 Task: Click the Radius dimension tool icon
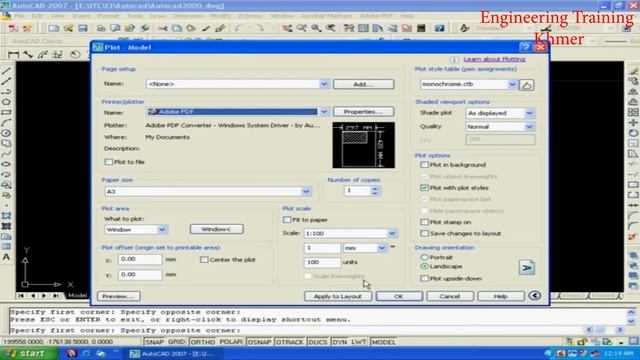(75, 54)
